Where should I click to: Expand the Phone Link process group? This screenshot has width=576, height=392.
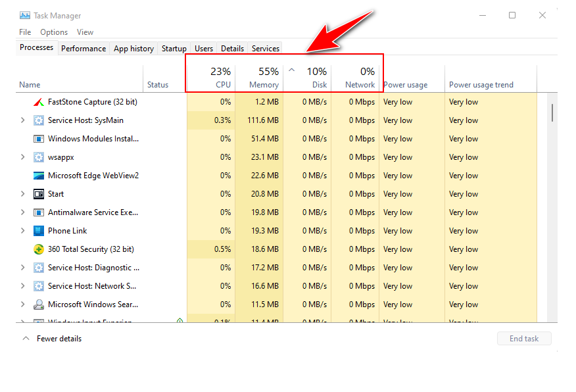23,230
